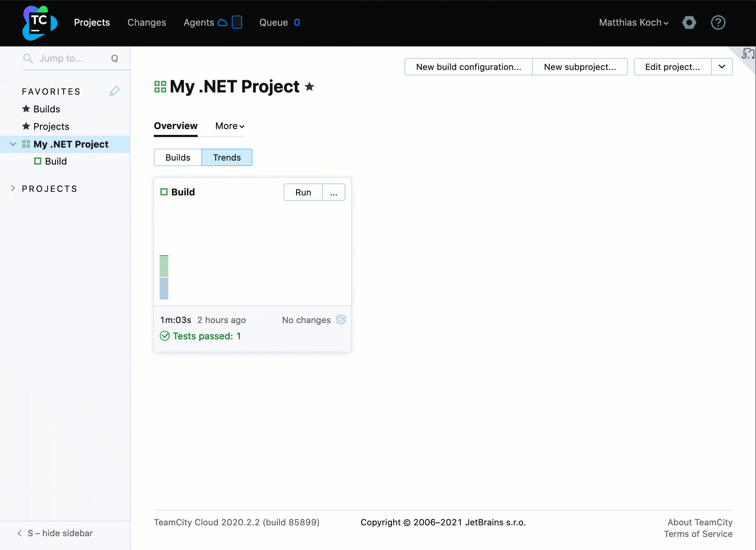Open dropdown arrow beside Edit project

click(x=722, y=67)
